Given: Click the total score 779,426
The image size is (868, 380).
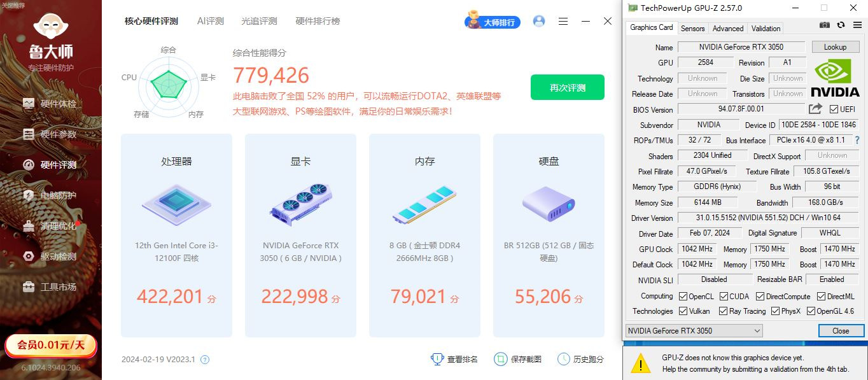Looking at the screenshot, I should pos(271,76).
